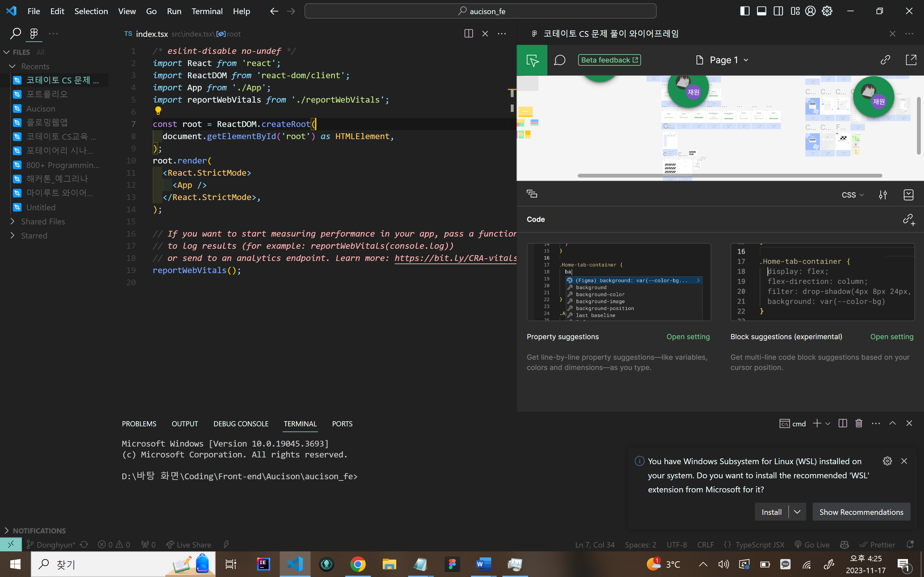Viewport: 924px width, 577px height.
Task: Open the Figma code settings sliders icon
Action: (x=883, y=195)
